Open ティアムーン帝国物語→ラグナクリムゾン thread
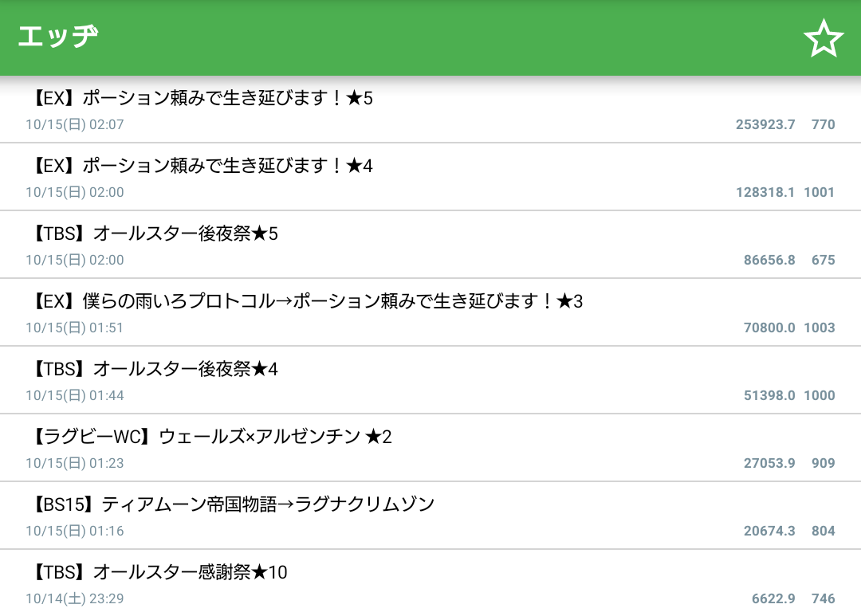 pyautogui.click(x=233, y=505)
